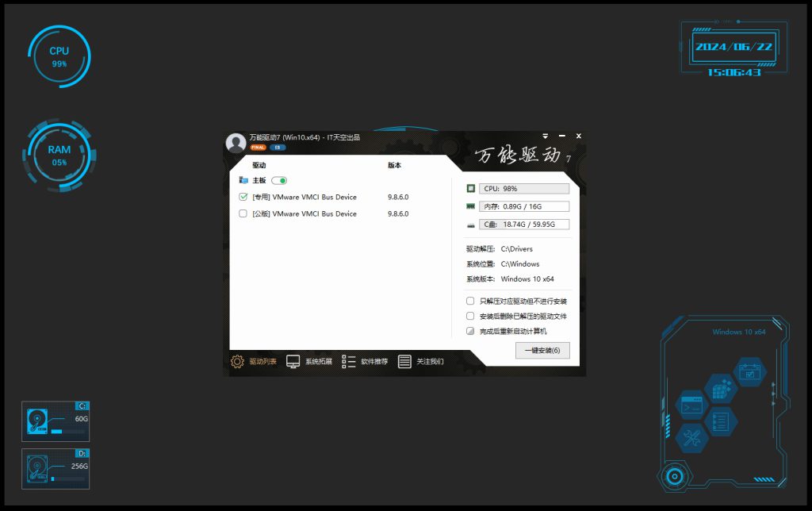Open the registry cube hexagon icon

point(721,390)
